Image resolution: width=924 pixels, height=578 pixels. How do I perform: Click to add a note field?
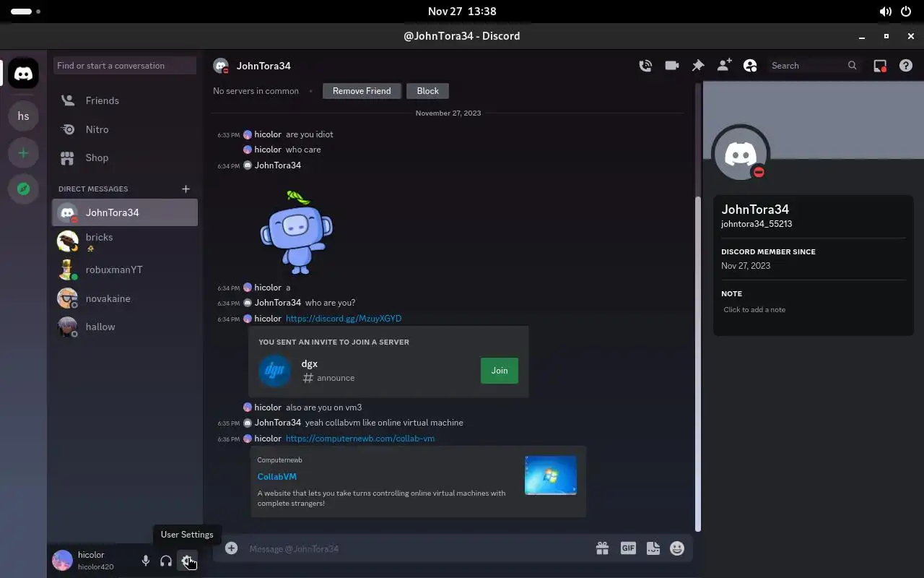tap(813, 310)
